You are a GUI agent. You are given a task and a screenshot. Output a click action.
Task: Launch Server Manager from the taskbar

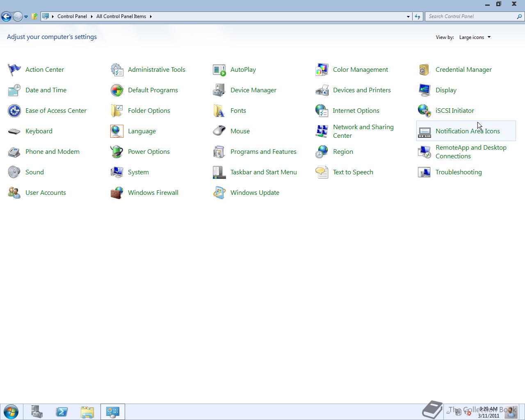tap(37, 412)
